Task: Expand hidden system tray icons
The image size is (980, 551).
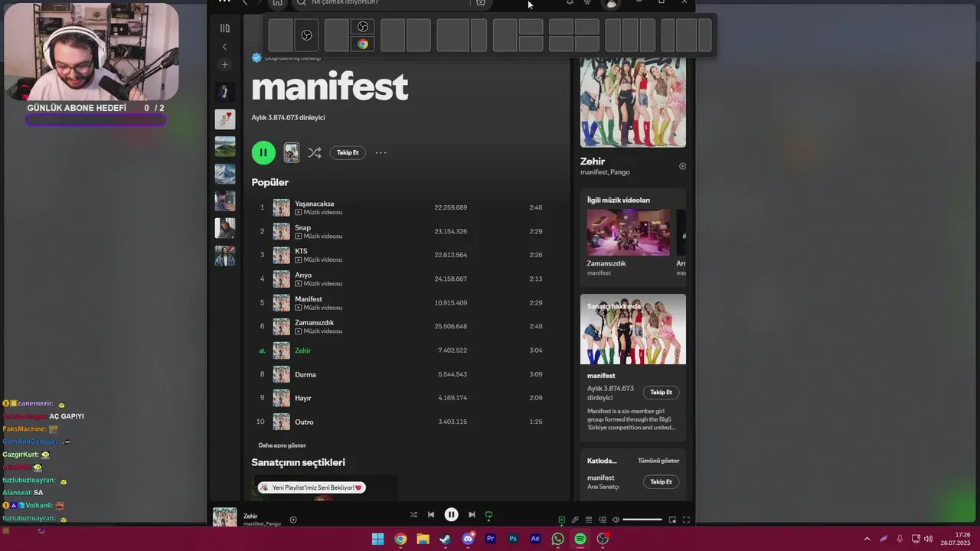Action: click(x=867, y=539)
